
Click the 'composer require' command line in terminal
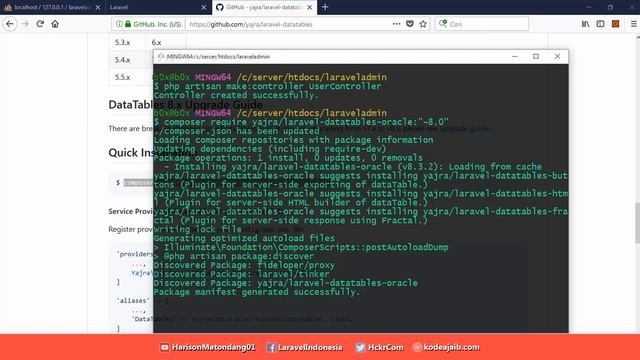pos(301,122)
